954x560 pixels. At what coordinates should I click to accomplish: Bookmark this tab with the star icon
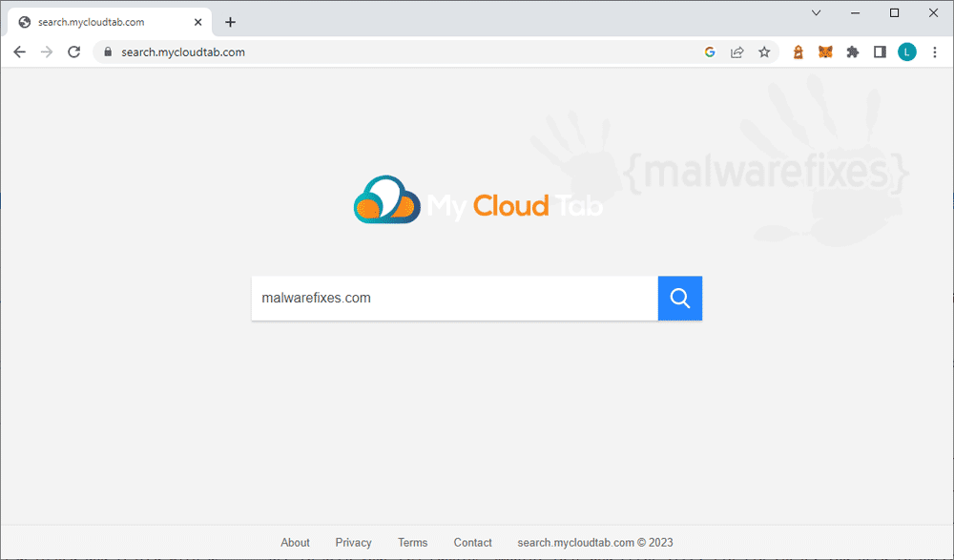coord(764,52)
